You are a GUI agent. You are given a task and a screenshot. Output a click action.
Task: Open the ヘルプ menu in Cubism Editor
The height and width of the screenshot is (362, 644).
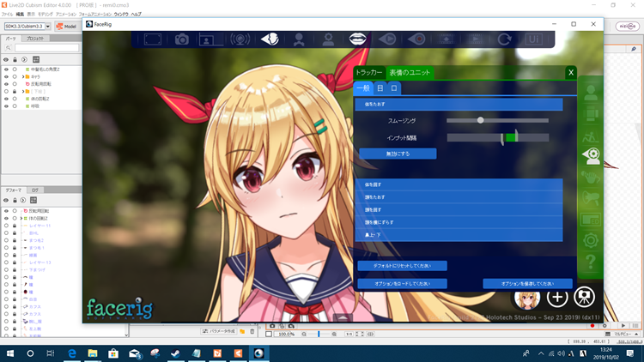point(136,14)
